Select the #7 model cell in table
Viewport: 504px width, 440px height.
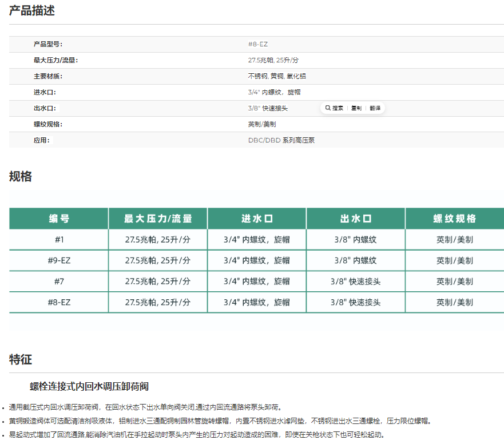[59, 282]
